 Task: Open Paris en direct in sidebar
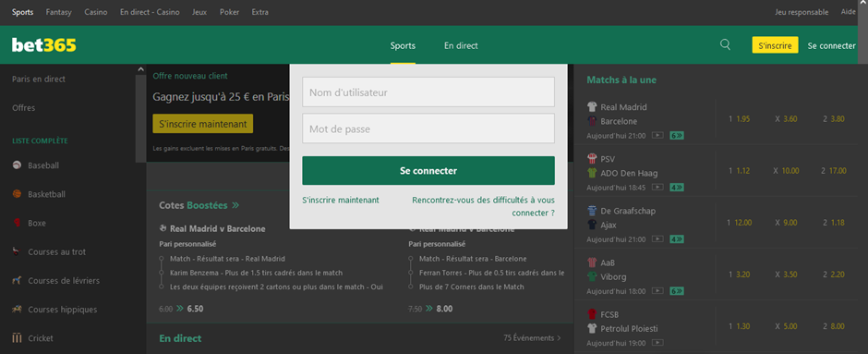click(x=39, y=79)
